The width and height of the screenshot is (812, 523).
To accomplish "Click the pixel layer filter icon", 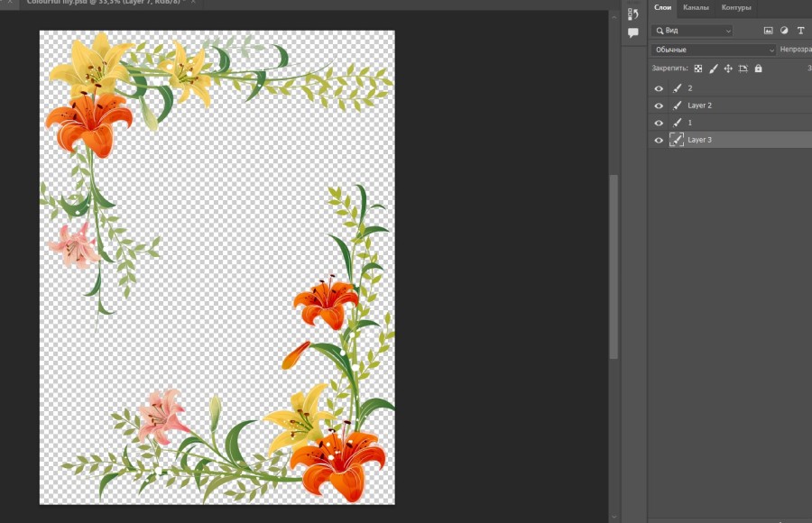I will coord(770,30).
